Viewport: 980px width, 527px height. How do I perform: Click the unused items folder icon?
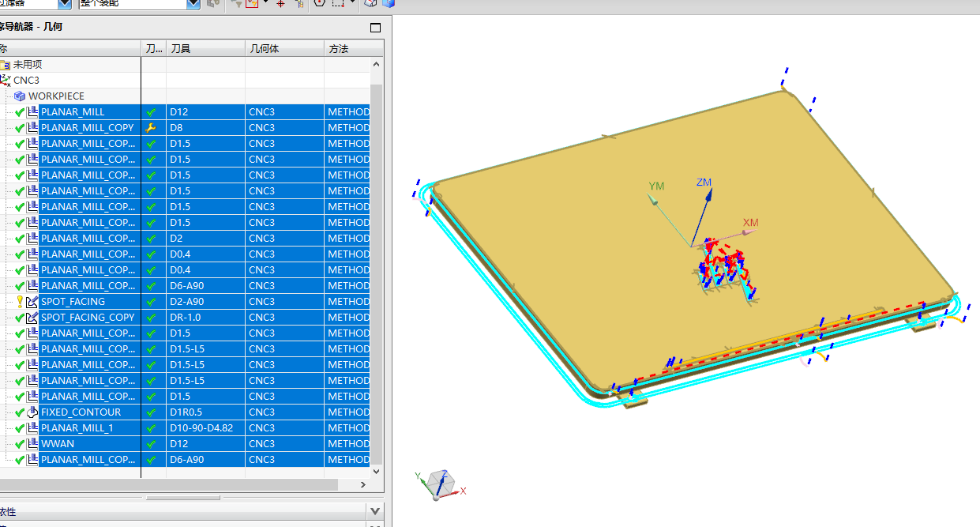click(6, 65)
